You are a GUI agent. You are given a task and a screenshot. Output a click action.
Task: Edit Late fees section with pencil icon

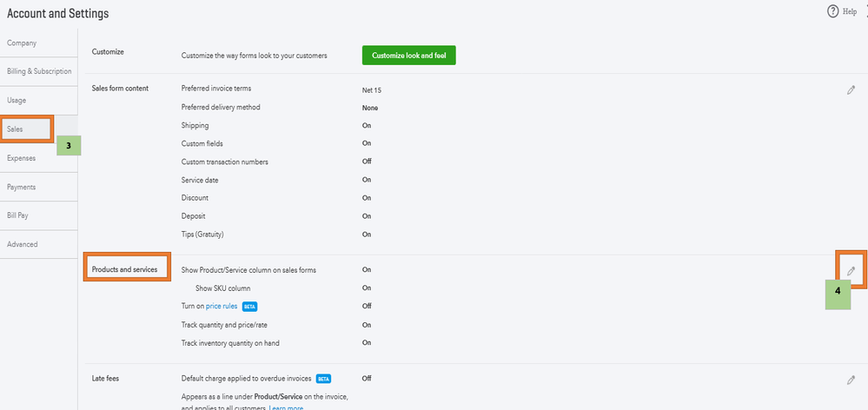click(851, 380)
